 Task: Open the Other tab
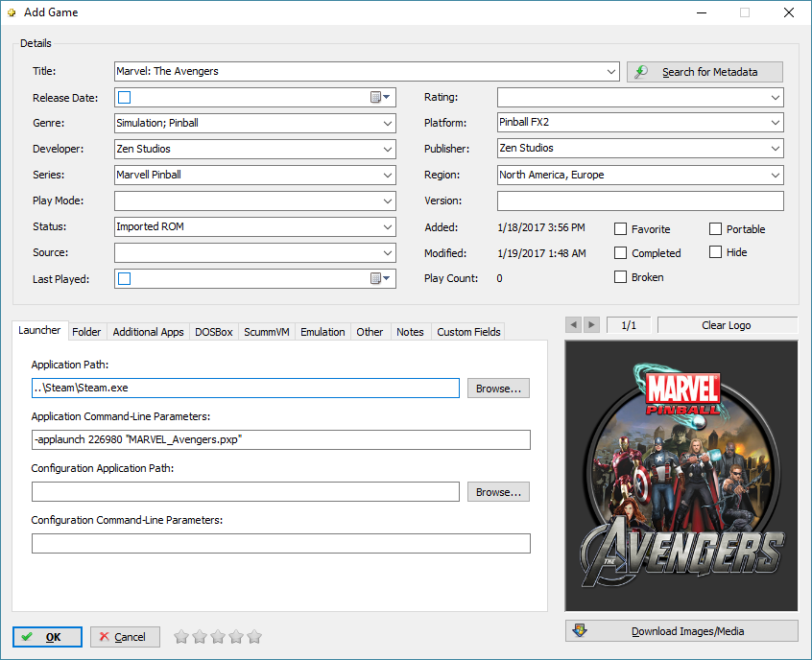click(370, 332)
